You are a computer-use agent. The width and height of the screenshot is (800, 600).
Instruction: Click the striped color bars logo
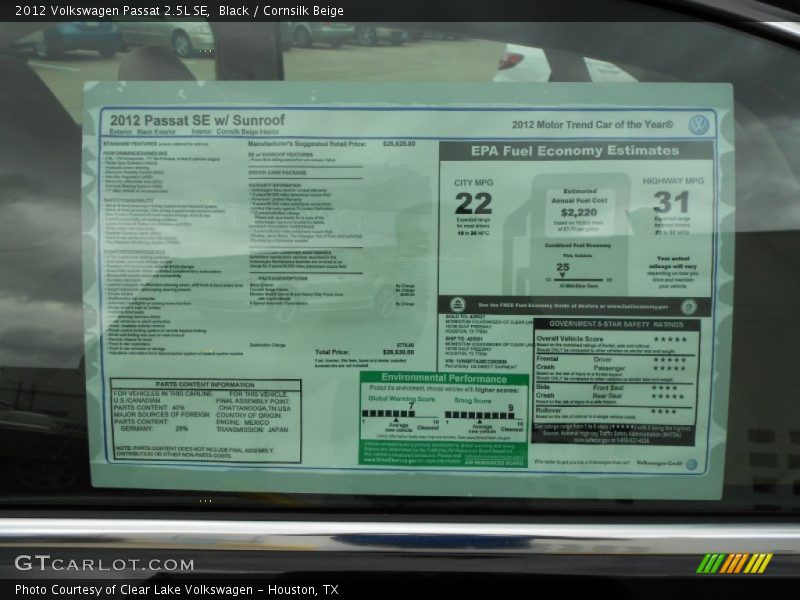pos(734,563)
